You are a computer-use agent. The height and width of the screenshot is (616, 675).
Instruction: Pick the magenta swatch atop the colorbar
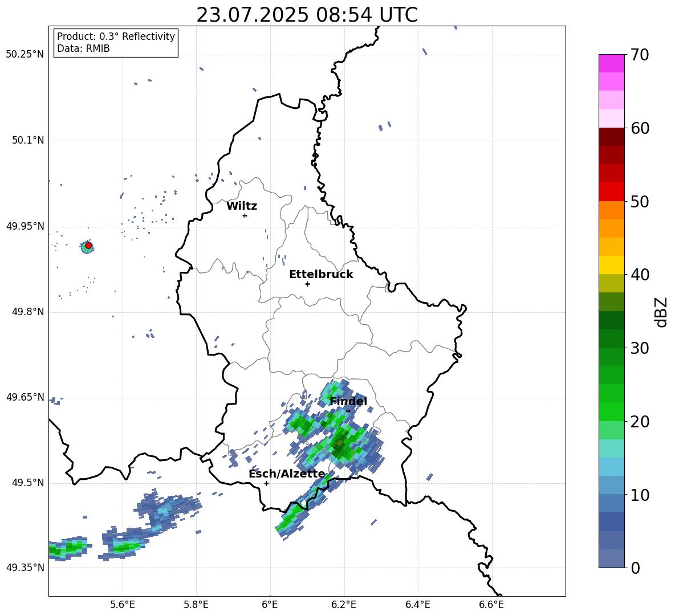point(611,63)
